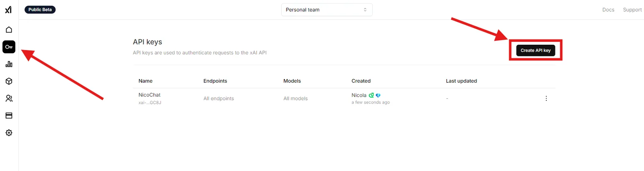
Task: Click the Last updated column header
Action: [x=461, y=81]
